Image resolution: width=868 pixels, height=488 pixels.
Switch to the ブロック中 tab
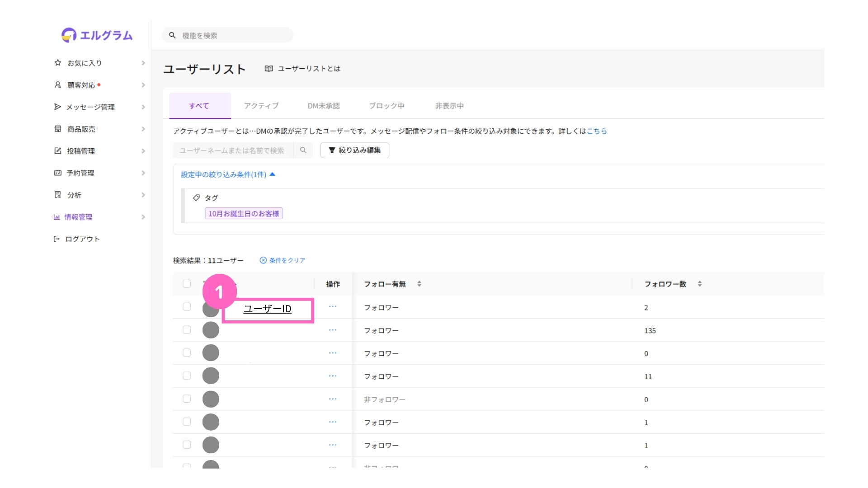(387, 106)
